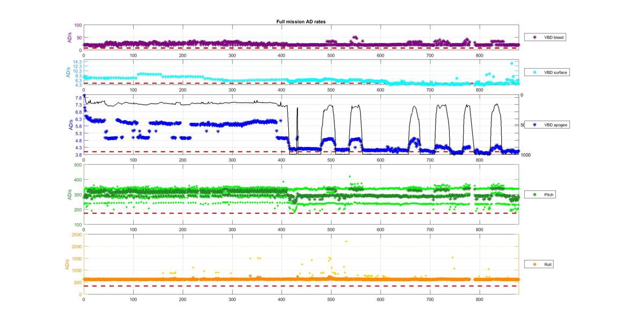Click the 5.8 y-axis tick label

78,126
